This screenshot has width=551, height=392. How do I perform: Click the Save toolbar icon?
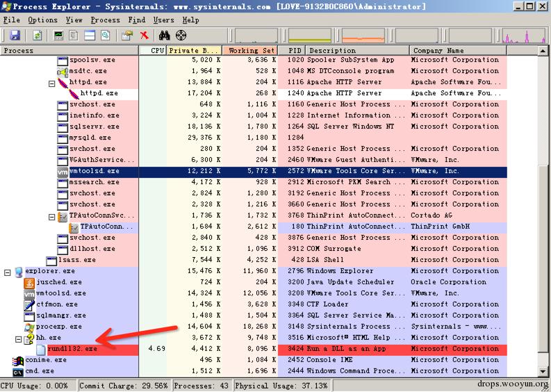(x=15, y=35)
